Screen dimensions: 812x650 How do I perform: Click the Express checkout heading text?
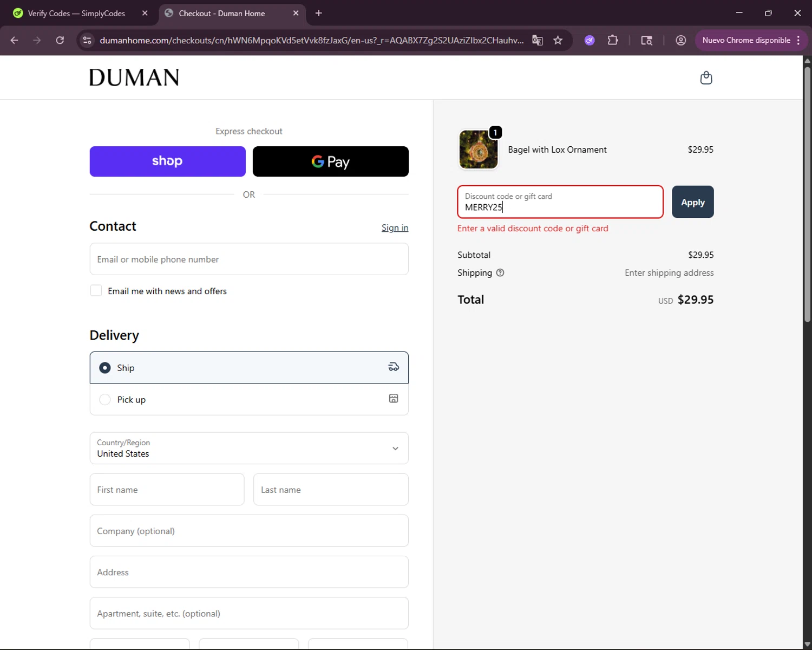pyautogui.click(x=249, y=131)
